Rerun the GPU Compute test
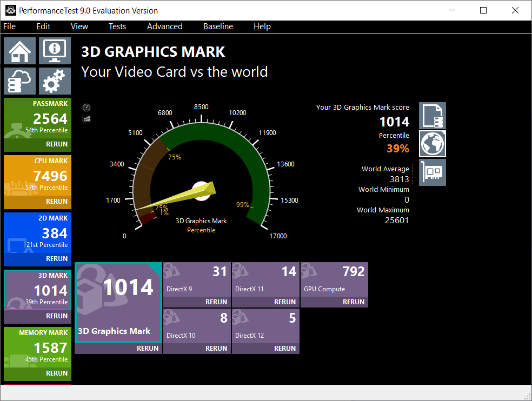This screenshot has height=401, width=532. point(354,302)
